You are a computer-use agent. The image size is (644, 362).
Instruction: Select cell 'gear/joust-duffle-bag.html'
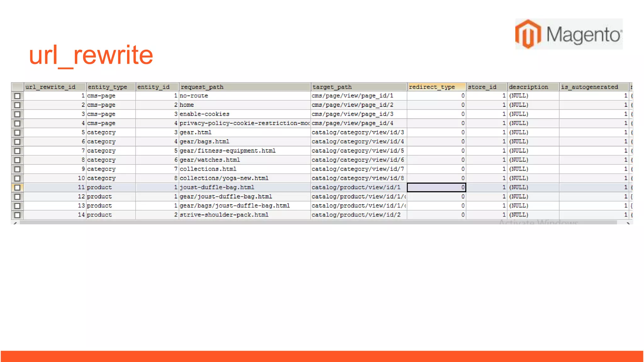[245, 197]
